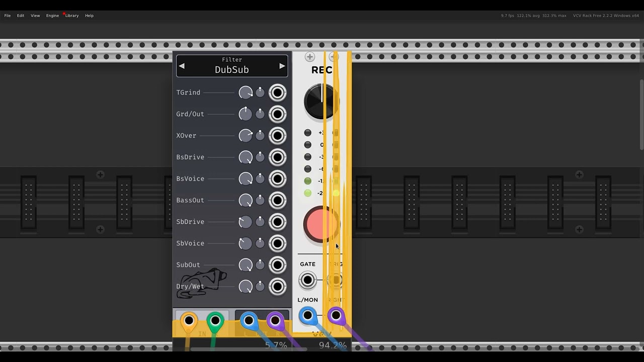Click the SubOut main knob
Screen dimensions: 644x362
[x=246, y=265]
